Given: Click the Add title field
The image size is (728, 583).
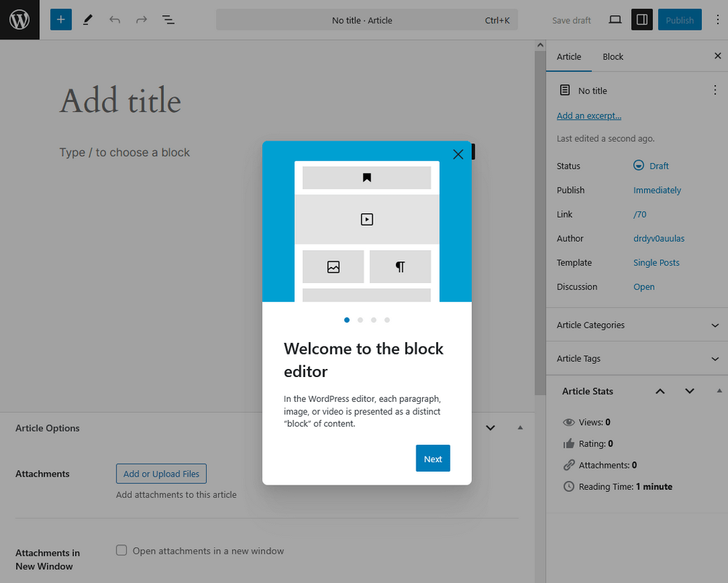Looking at the screenshot, I should (x=120, y=100).
